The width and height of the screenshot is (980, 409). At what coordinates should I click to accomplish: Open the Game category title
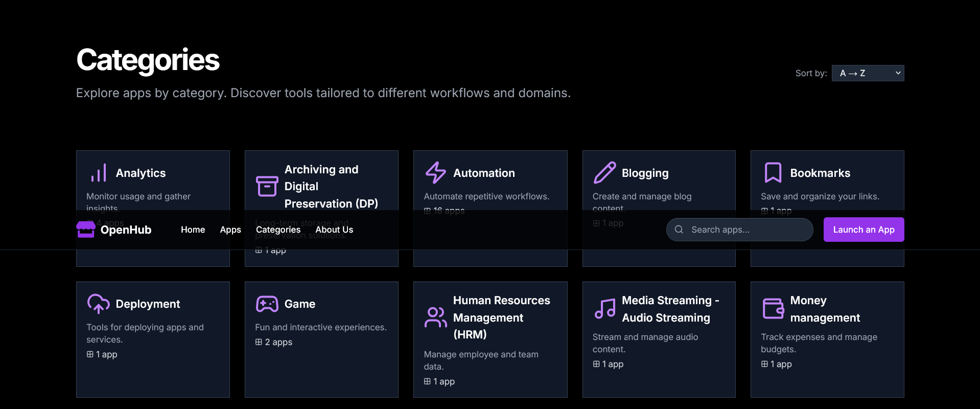tap(300, 304)
